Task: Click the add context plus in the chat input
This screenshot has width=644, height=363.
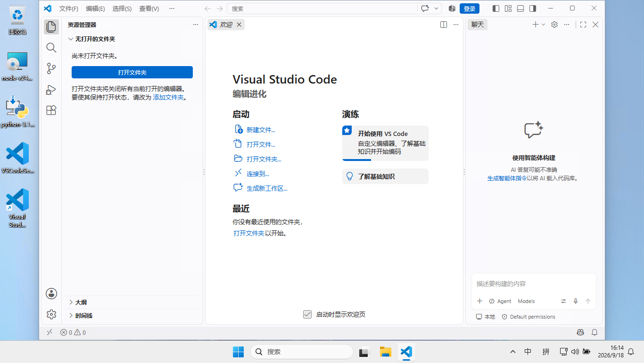Action: tap(479, 301)
